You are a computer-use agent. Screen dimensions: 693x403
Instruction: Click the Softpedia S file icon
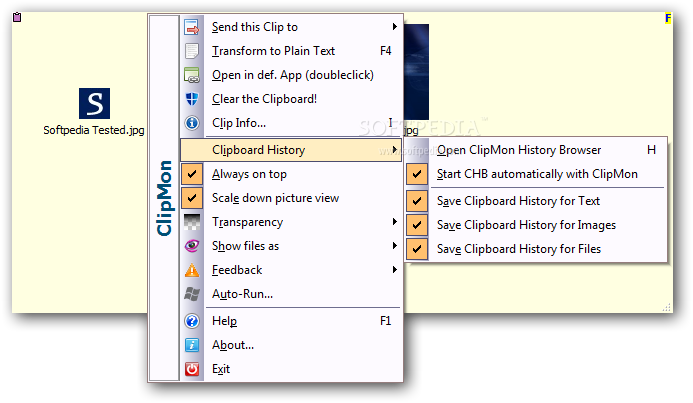pyautogui.click(x=95, y=103)
